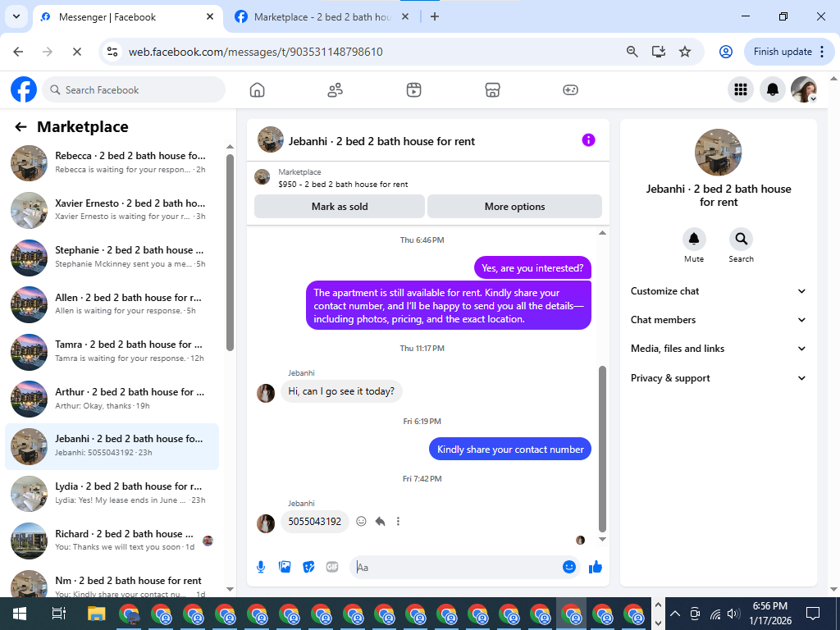Viewport: 840px width, 630px height.
Task: Open the Friends icon in top navigation
Action: (x=336, y=90)
